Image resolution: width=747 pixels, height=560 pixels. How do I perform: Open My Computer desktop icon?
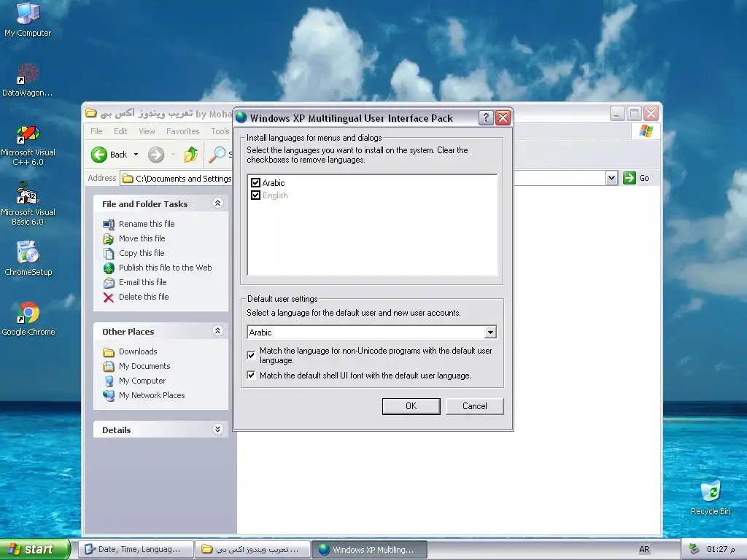click(28, 19)
